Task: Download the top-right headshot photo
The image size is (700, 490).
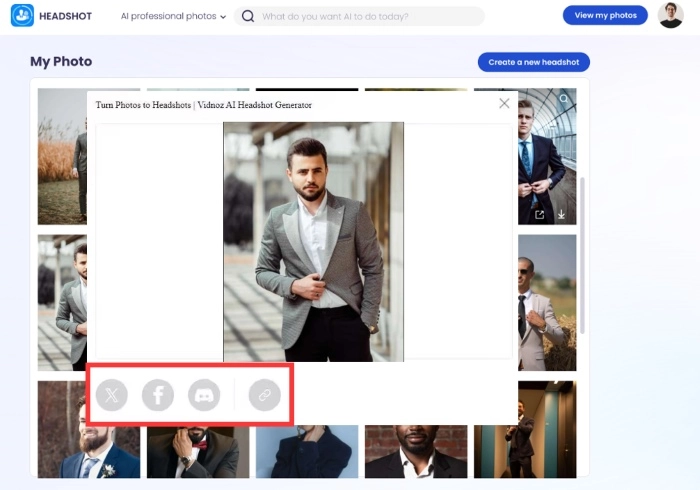Action: [562, 214]
